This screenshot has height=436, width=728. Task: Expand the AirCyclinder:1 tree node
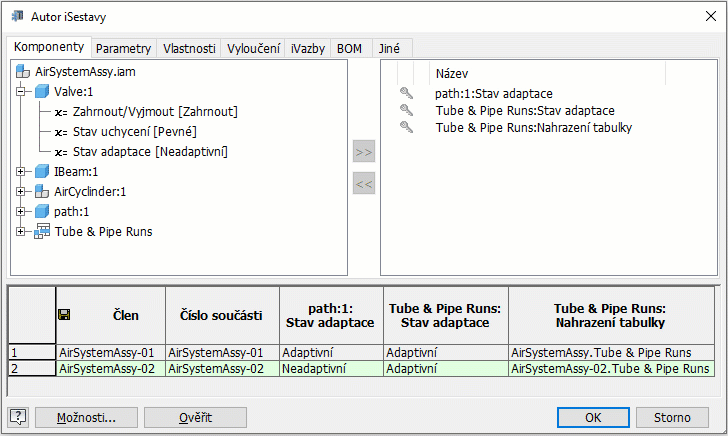tap(20, 192)
